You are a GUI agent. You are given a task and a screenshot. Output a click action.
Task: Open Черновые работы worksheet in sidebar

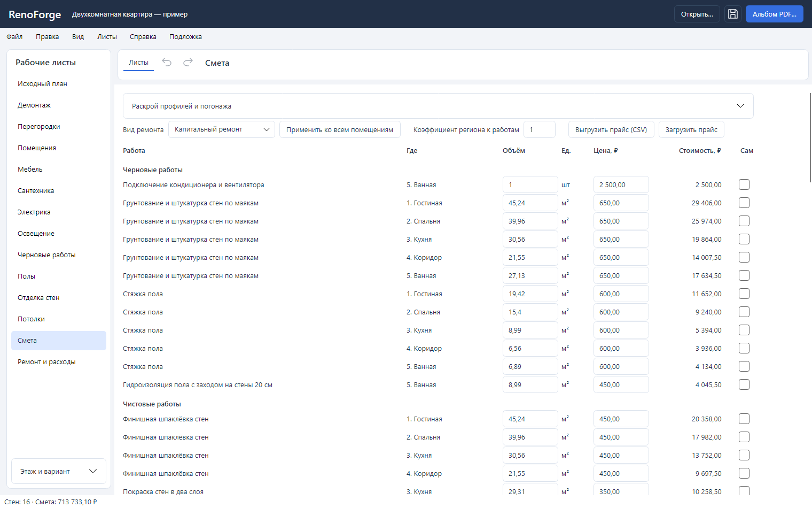pyautogui.click(x=59, y=255)
